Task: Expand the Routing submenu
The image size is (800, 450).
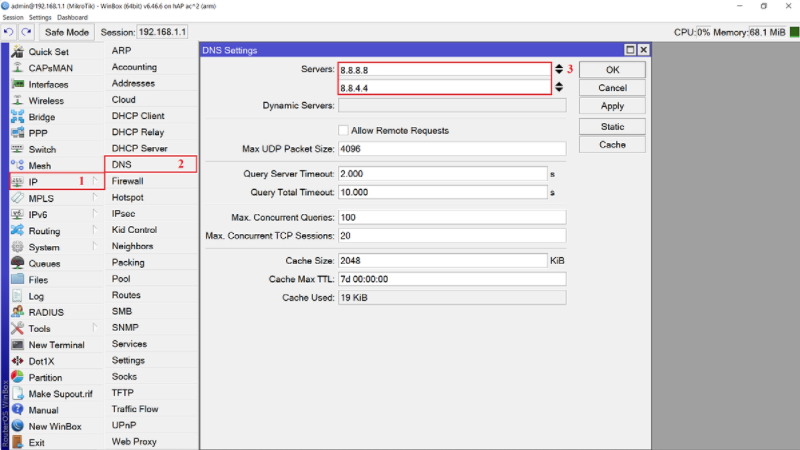Action: 95,230
